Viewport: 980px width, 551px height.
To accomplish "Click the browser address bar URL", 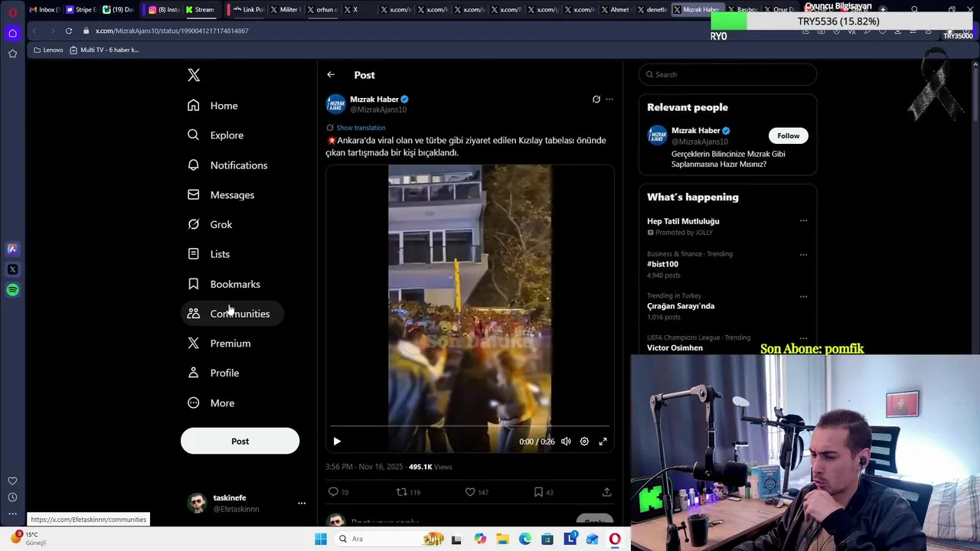I will 171,31.
